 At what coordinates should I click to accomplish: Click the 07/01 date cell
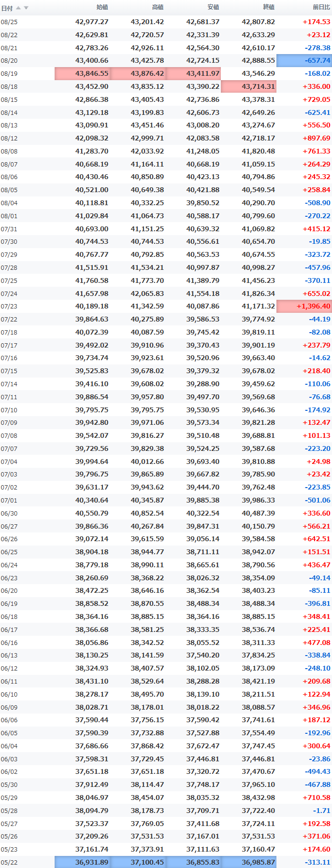click(x=9, y=500)
